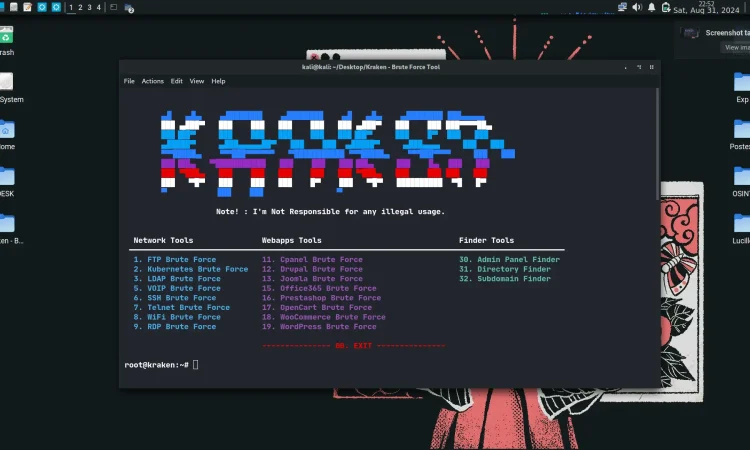This screenshot has width=750, height=450.
Task: Open the Home folder desktop icon
Action: [x=7, y=135]
